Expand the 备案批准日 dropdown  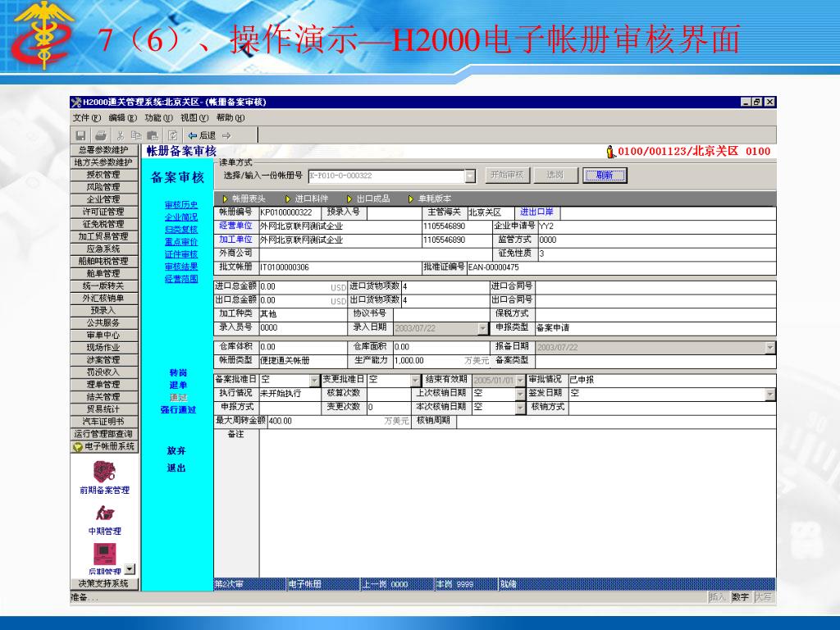[x=314, y=381]
